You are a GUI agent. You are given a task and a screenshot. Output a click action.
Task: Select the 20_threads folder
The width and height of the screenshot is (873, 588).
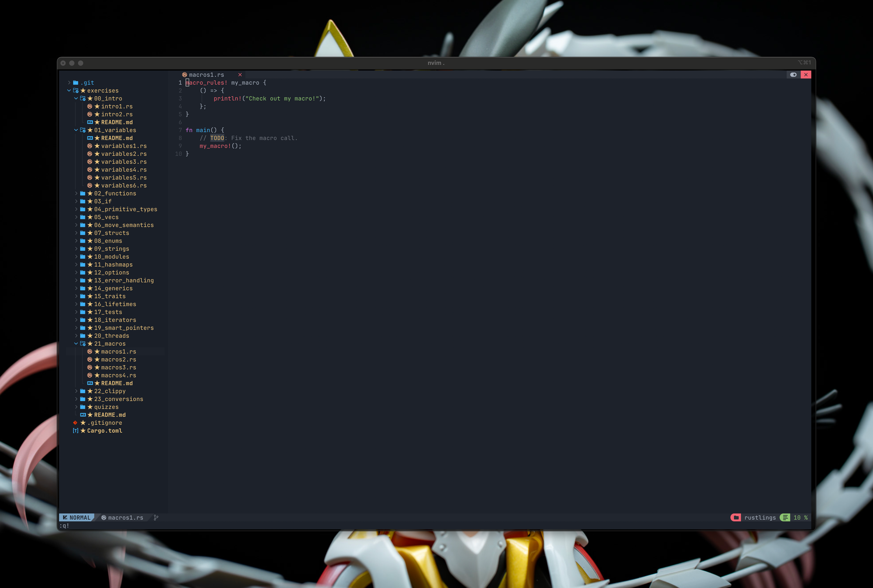click(112, 336)
